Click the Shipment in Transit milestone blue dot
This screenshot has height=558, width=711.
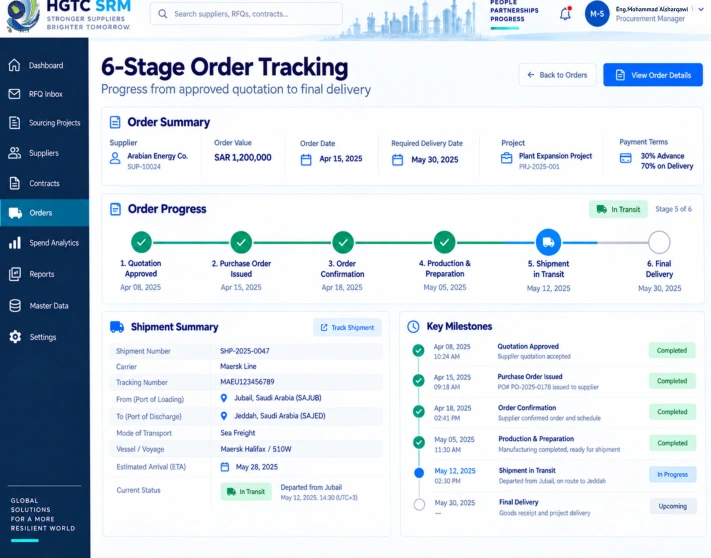[x=419, y=473]
